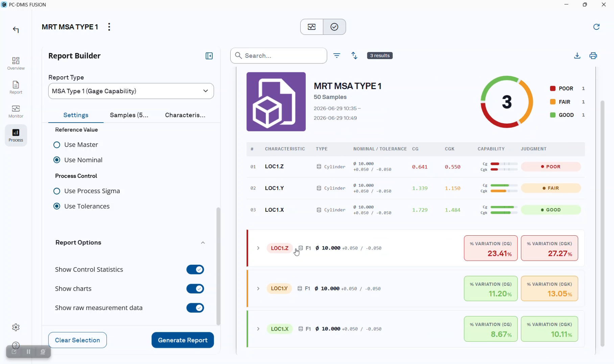Click the 3 results badge

pyautogui.click(x=380, y=55)
